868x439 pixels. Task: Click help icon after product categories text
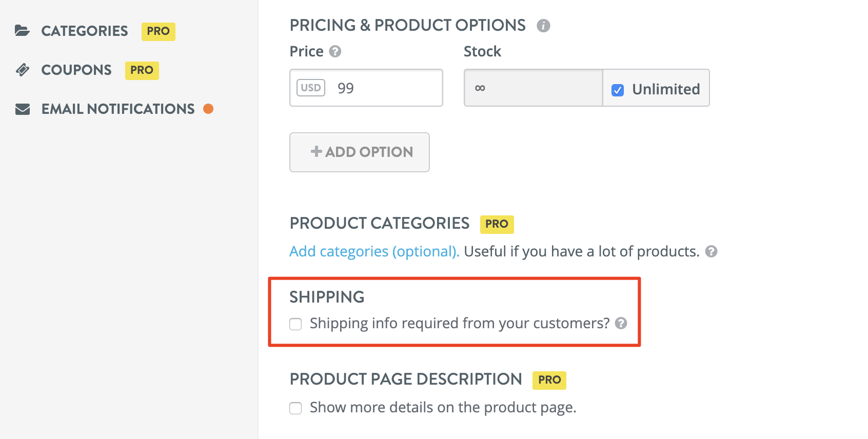[x=711, y=251]
